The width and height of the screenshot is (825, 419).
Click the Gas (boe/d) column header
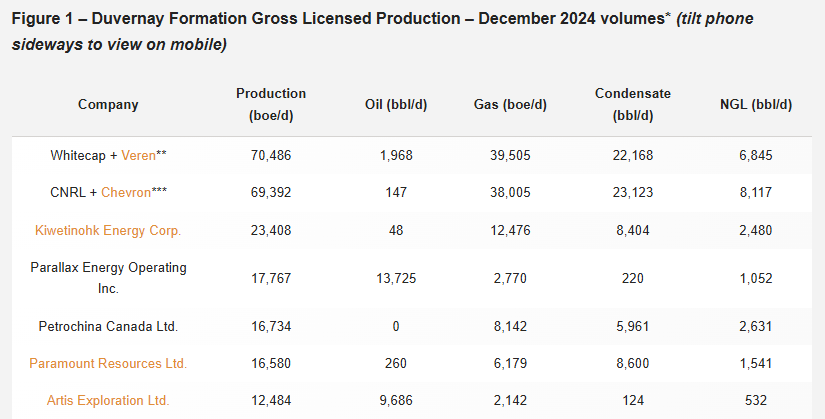[x=510, y=104]
